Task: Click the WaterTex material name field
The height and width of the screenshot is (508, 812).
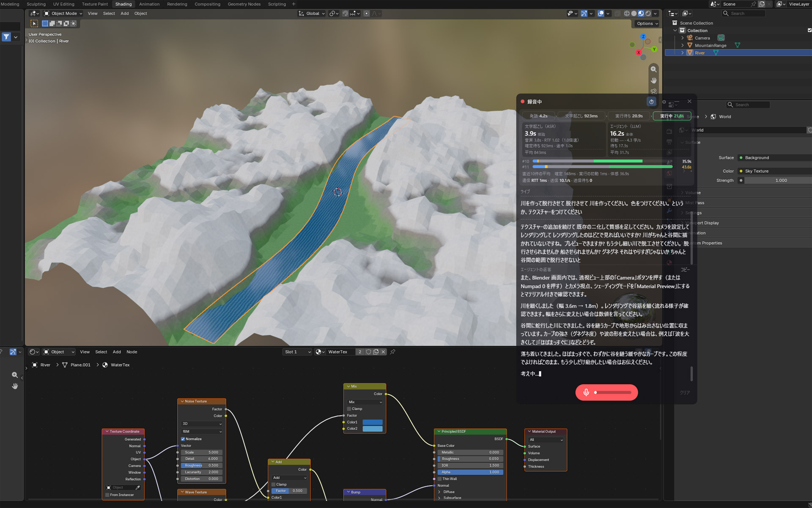Action: coord(340,352)
